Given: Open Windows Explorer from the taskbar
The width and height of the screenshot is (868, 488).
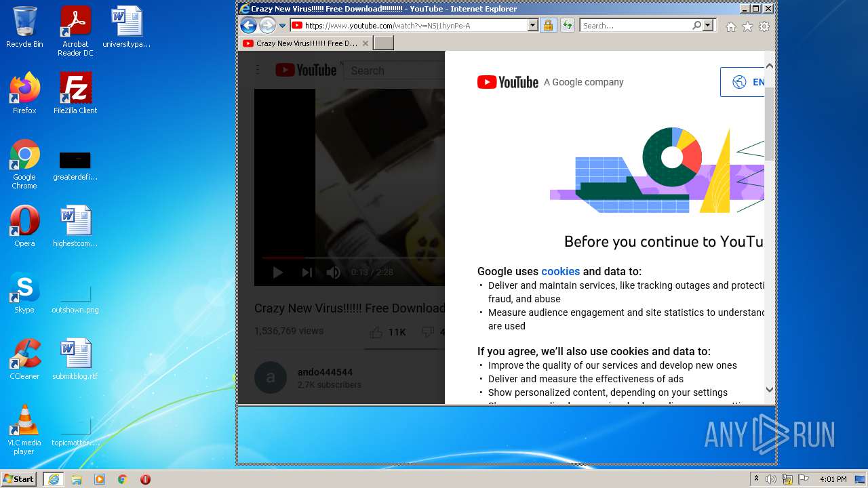Looking at the screenshot, I should click(x=77, y=479).
